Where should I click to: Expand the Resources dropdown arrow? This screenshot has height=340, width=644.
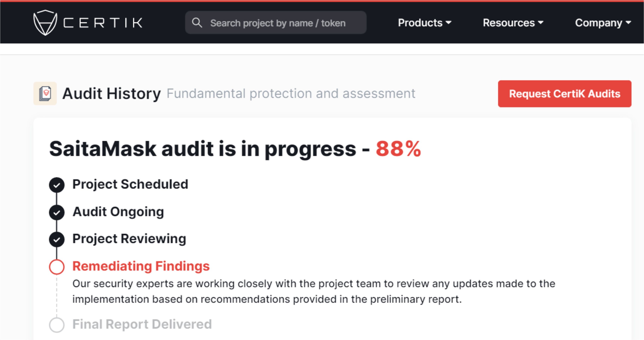point(540,23)
